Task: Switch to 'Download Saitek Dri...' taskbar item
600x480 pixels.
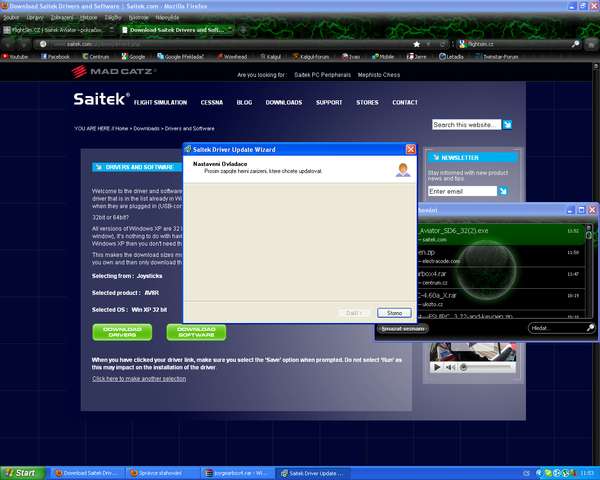Action: (88, 473)
